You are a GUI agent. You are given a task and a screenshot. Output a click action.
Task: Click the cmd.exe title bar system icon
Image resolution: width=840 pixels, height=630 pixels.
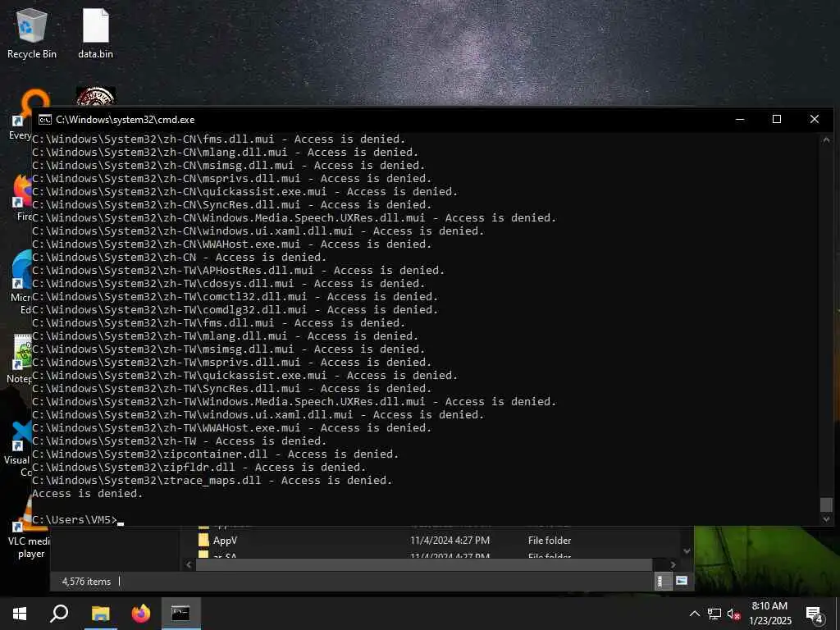(x=44, y=120)
